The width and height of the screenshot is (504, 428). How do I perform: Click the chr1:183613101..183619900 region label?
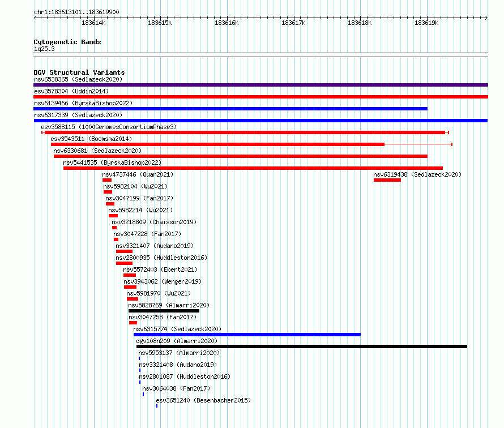(x=76, y=12)
